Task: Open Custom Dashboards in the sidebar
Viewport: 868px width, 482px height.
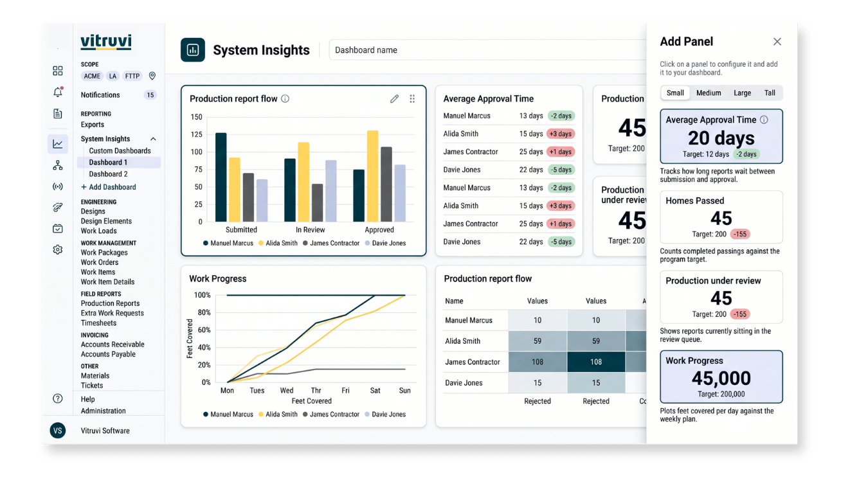Action: (x=120, y=151)
